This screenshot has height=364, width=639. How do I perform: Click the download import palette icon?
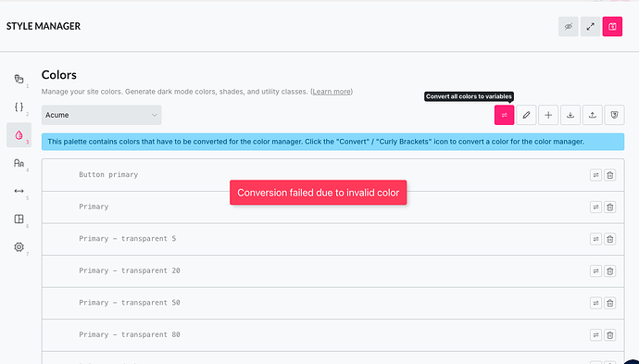(x=570, y=115)
